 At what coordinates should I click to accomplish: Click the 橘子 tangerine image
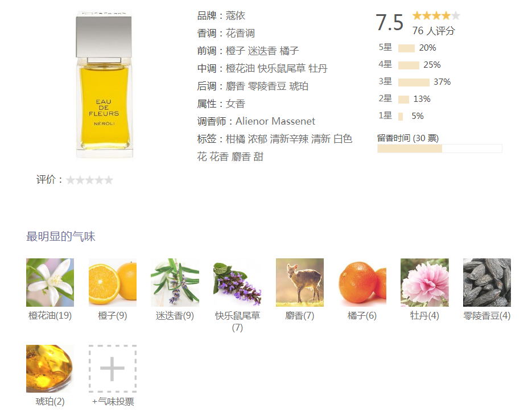click(x=362, y=282)
